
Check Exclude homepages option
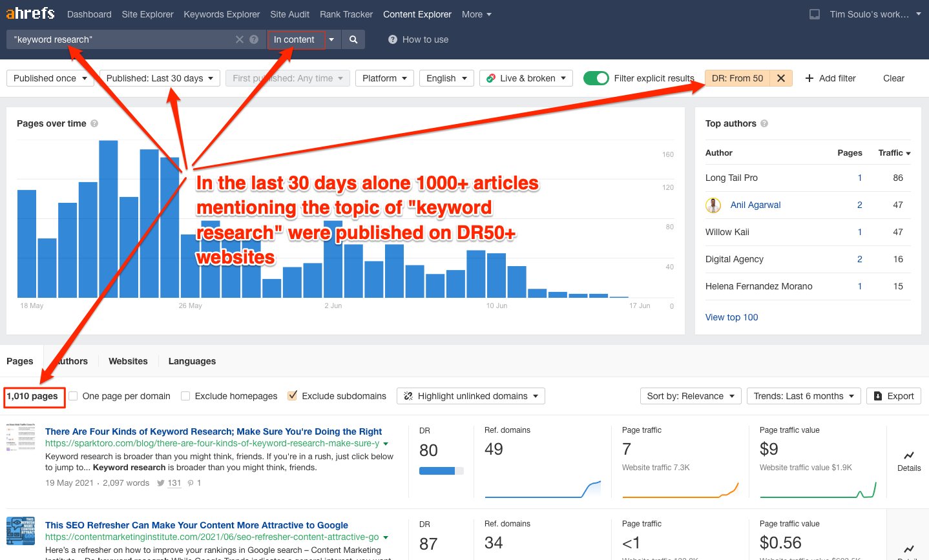185,396
